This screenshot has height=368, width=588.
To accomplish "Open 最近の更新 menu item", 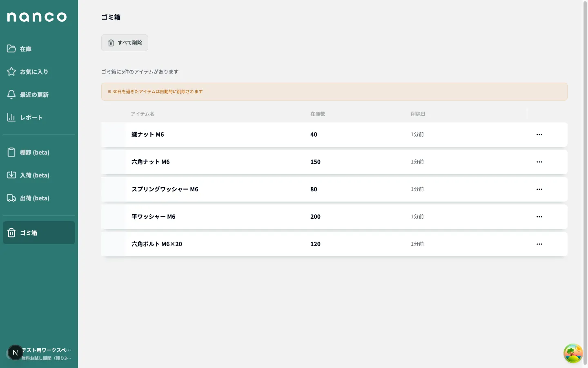I will click(x=39, y=94).
